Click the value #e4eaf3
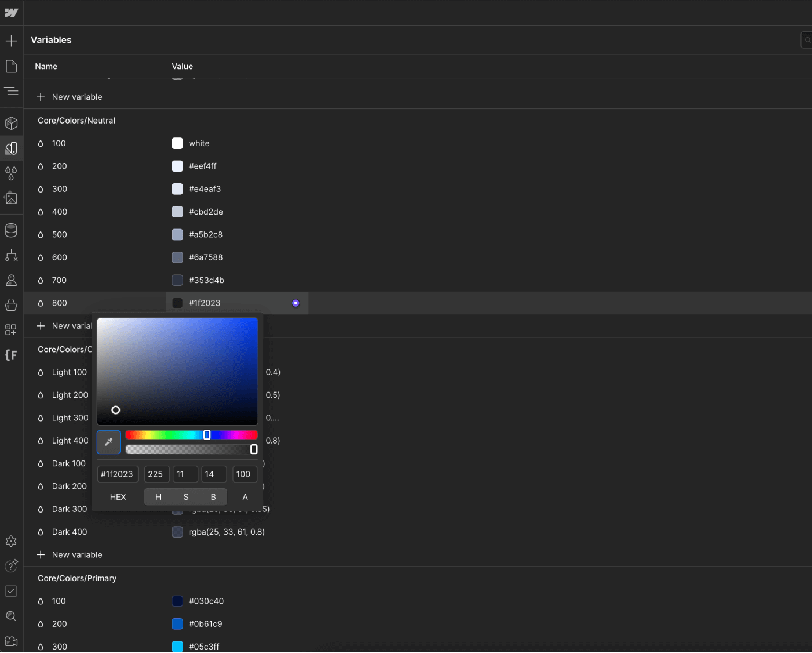The height and width of the screenshot is (653, 812). (205, 189)
